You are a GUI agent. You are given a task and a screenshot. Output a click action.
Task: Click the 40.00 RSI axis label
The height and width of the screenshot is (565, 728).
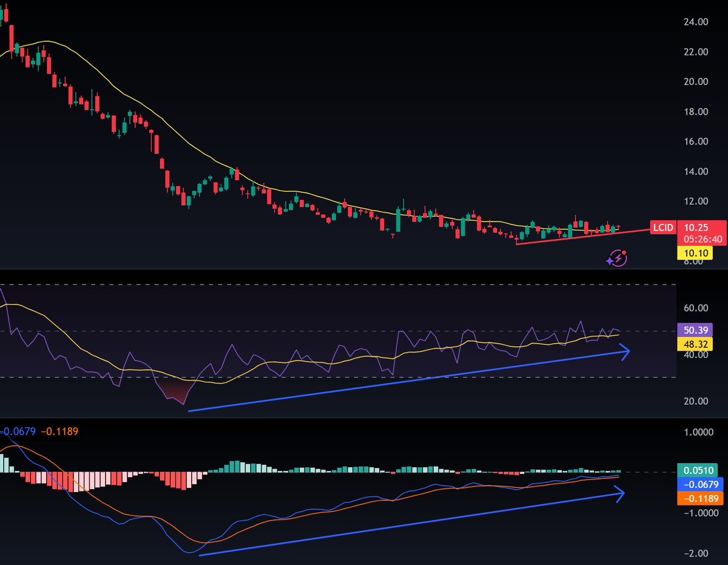click(696, 354)
